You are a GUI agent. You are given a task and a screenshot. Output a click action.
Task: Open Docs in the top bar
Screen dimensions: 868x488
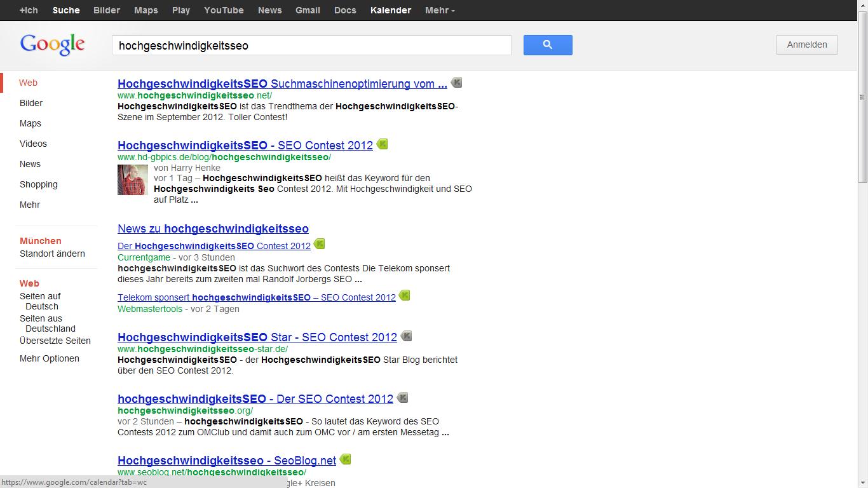pyautogui.click(x=345, y=10)
